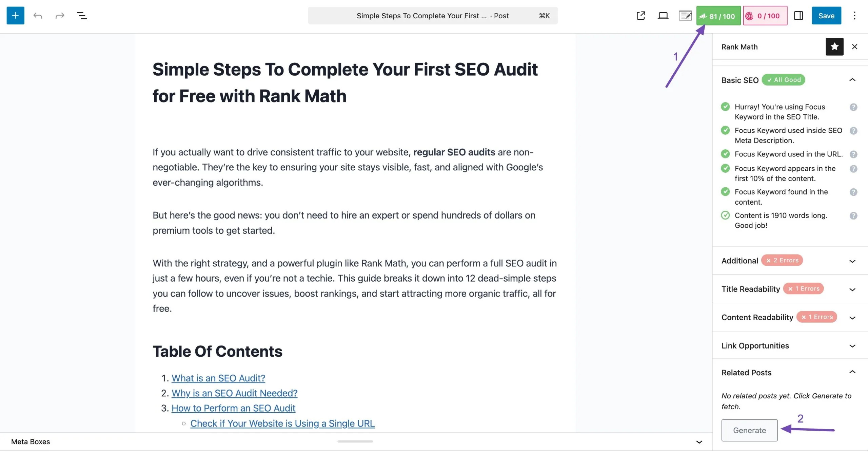Click the undo arrow icon

[38, 16]
